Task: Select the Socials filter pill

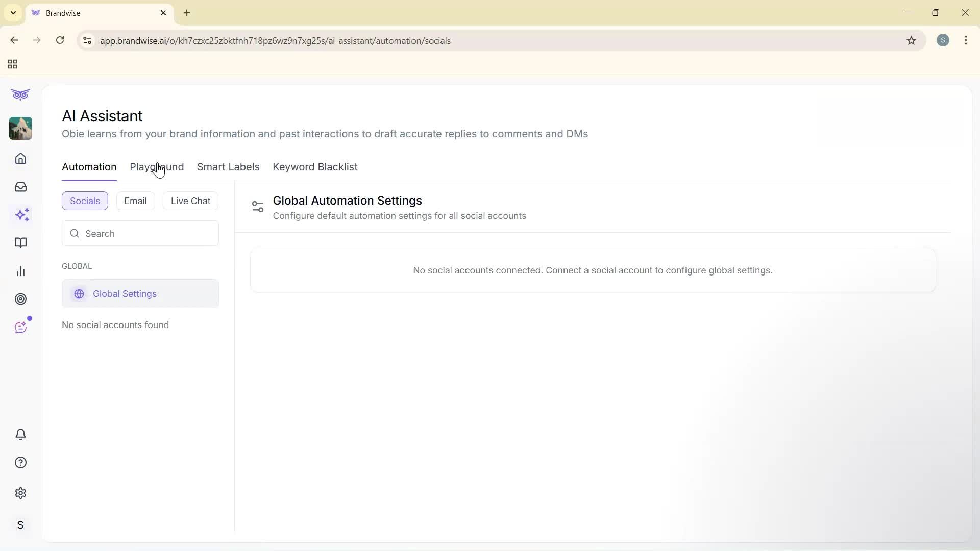Action: (x=85, y=201)
